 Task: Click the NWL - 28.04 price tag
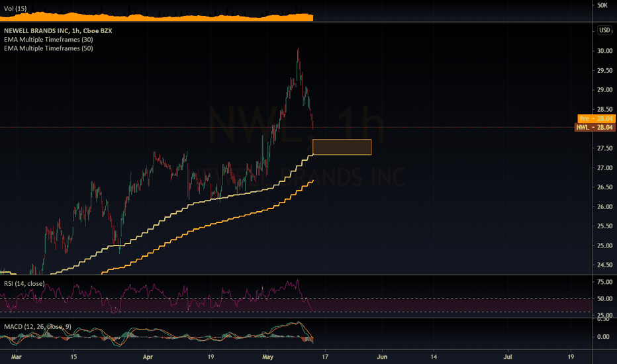coord(594,127)
